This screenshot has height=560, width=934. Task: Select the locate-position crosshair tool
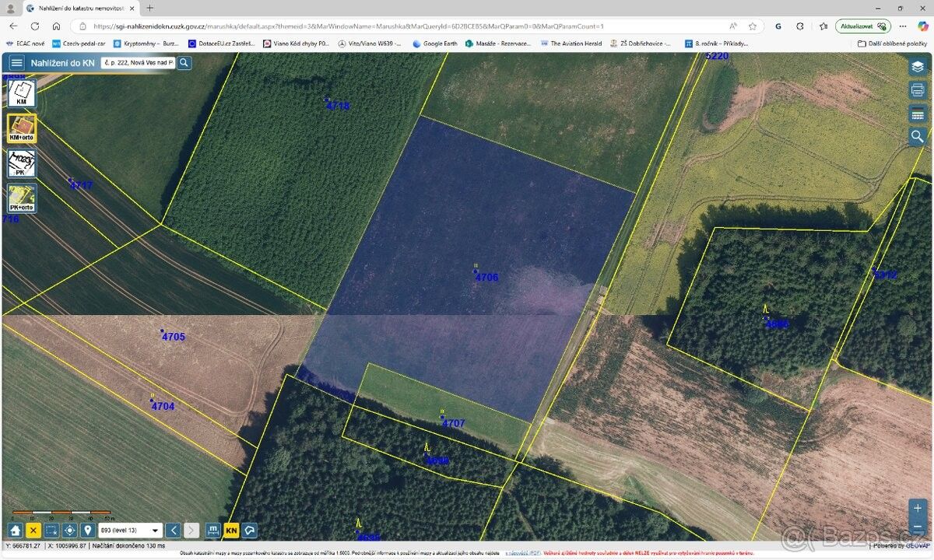pos(70,530)
